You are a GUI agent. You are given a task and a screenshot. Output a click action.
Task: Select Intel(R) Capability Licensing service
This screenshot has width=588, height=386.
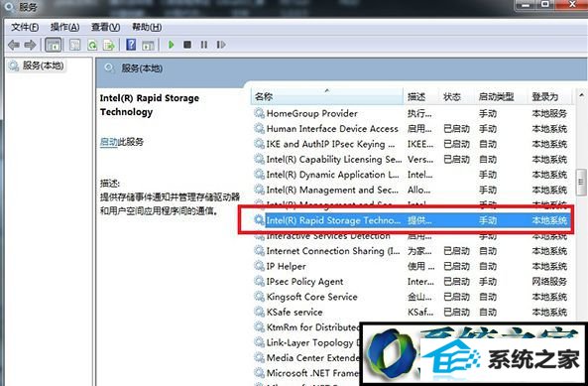pyautogui.click(x=412, y=160)
